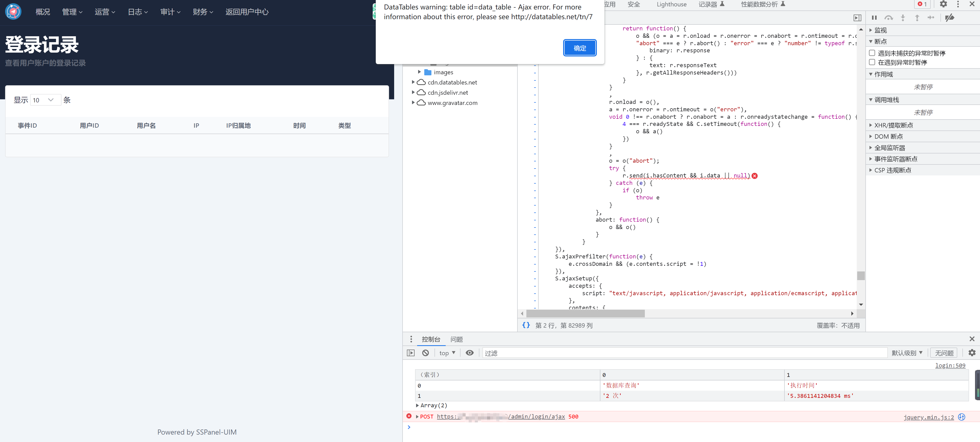Click the pretty-print braces icon near line counter
Screen dimensions: 980x442
click(x=526, y=325)
